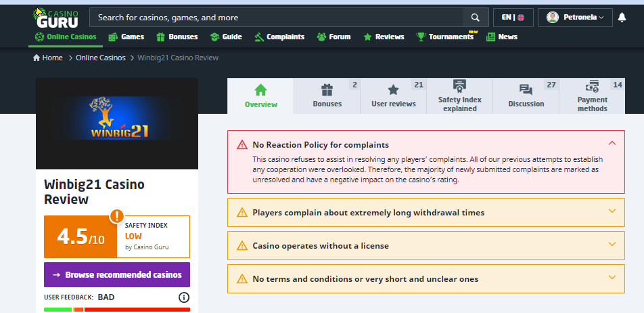Viewport: 644px width, 313px height.
Task: Open the Payment methods tab
Action: click(592, 96)
